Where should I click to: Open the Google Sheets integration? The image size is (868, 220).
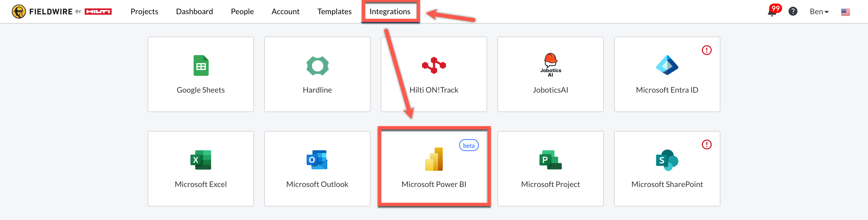click(200, 74)
